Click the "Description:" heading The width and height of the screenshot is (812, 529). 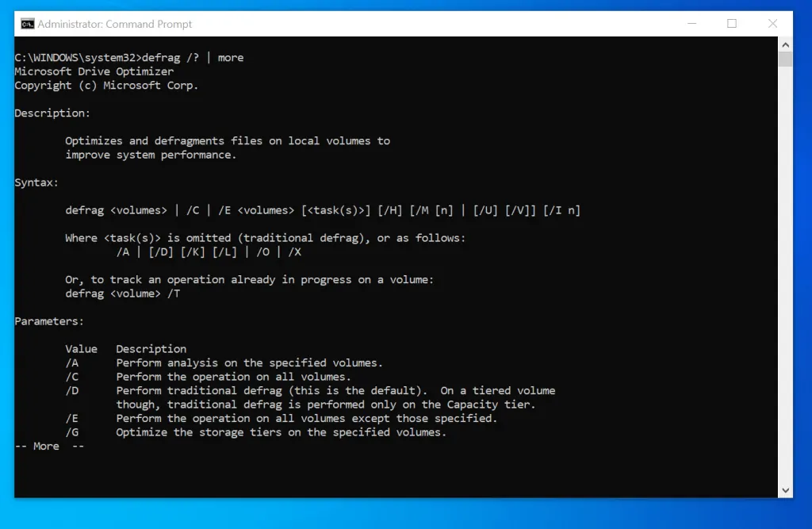tap(52, 113)
